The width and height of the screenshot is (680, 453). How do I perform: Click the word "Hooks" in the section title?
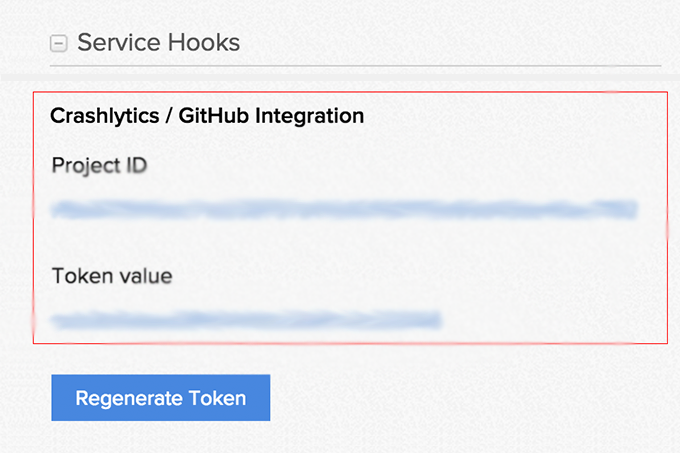205,43
